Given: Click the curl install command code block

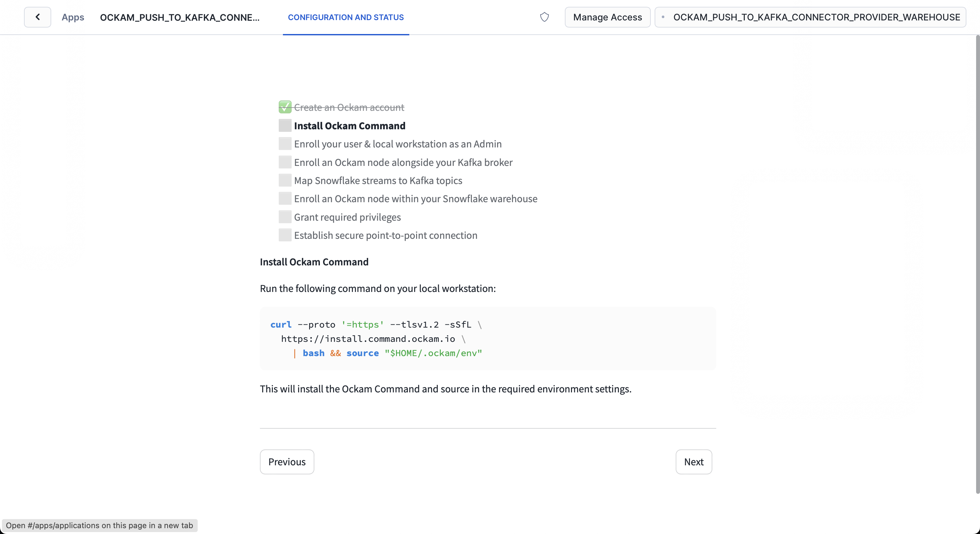Looking at the screenshot, I should point(487,339).
